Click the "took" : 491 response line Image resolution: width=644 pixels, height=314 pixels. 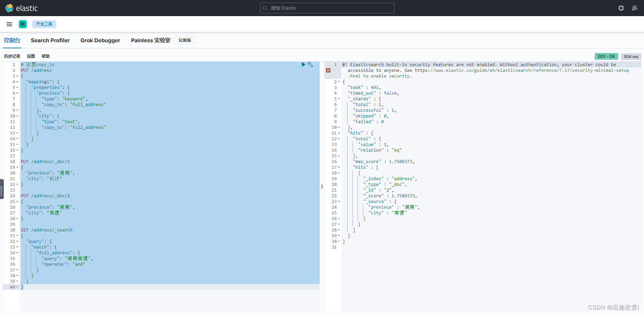pos(364,88)
